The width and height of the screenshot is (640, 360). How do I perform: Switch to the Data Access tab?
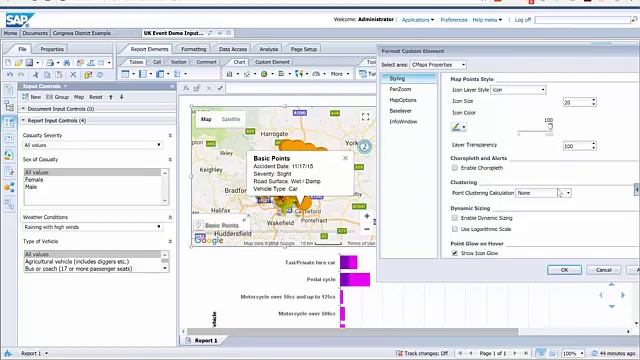coord(233,49)
